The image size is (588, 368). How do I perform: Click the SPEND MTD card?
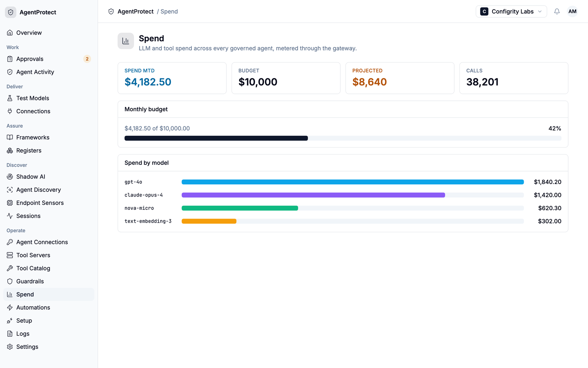click(172, 78)
